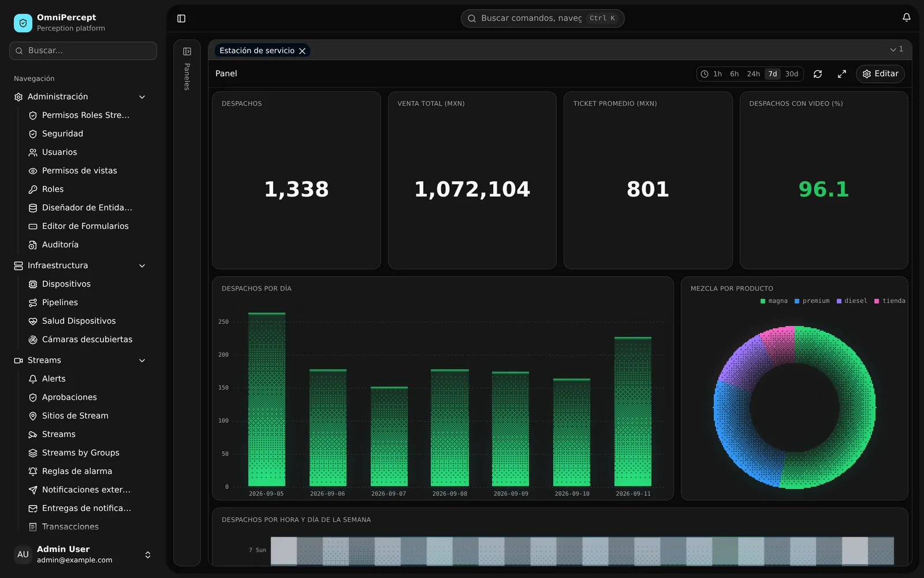Click the first Sun heatmap cell
This screenshot has height=578, width=924.
[284, 551]
